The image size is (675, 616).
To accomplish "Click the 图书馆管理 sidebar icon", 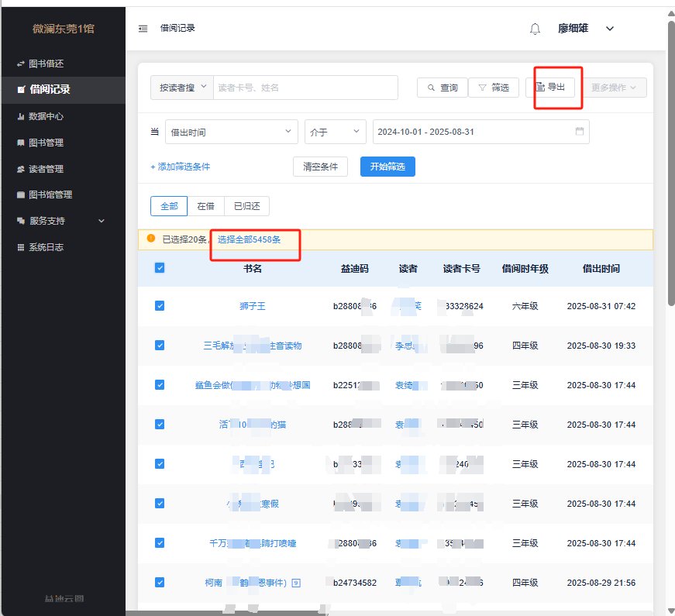I will (x=21, y=195).
